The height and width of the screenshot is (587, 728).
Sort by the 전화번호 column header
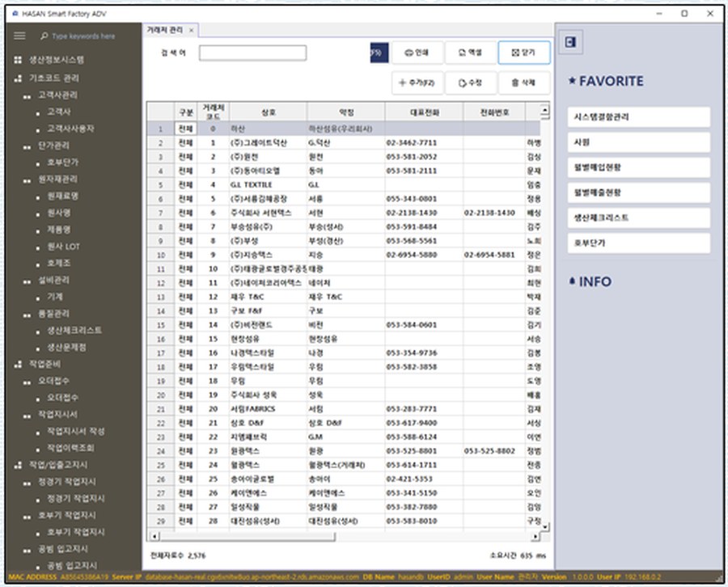[x=494, y=112]
